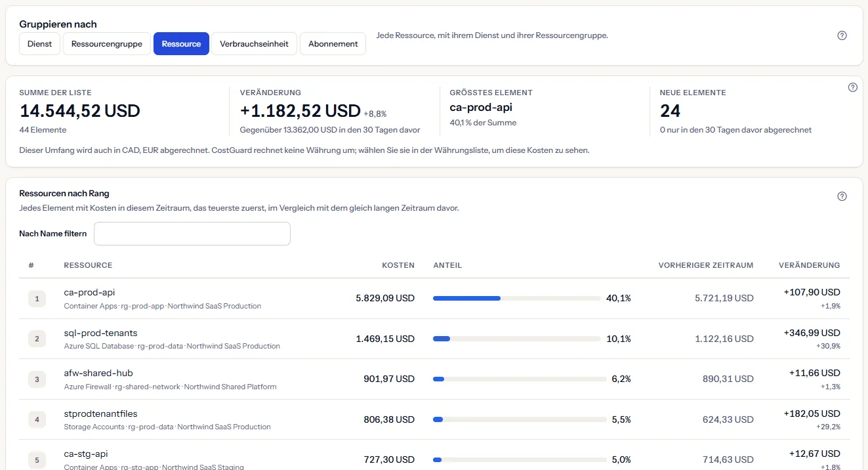Group the list by Dienst
This screenshot has height=470, width=868.
[40, 44]
